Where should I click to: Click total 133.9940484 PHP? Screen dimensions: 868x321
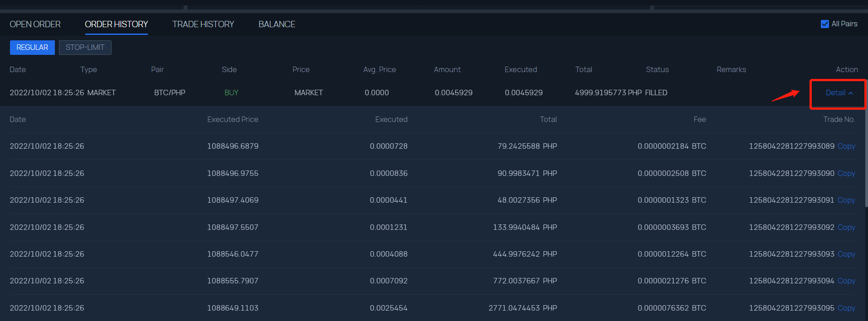pos(525,227)
